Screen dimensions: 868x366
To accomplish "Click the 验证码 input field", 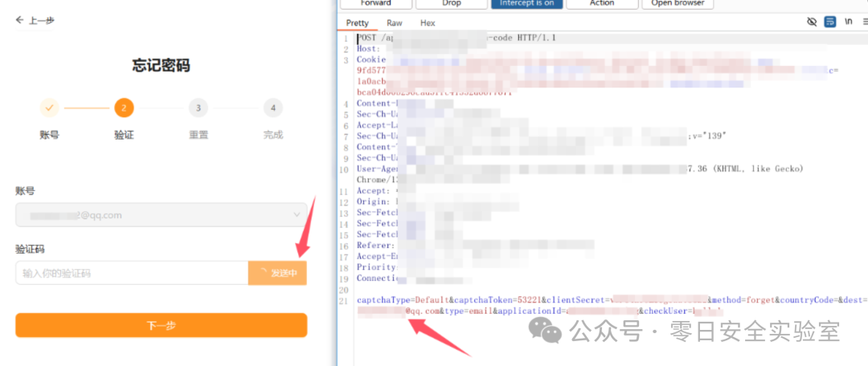I will click(x=132, y=273).
